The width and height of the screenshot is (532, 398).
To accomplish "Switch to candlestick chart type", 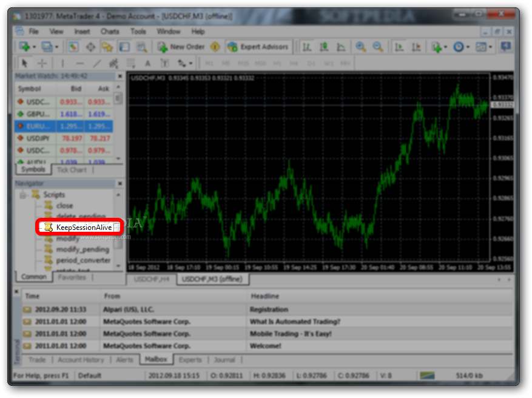I will click(324, 47).
